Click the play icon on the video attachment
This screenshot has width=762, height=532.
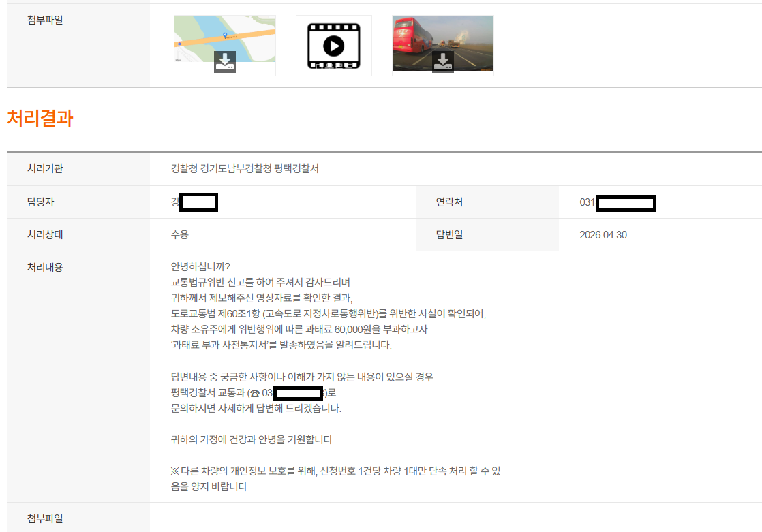[x=334, y=46]
